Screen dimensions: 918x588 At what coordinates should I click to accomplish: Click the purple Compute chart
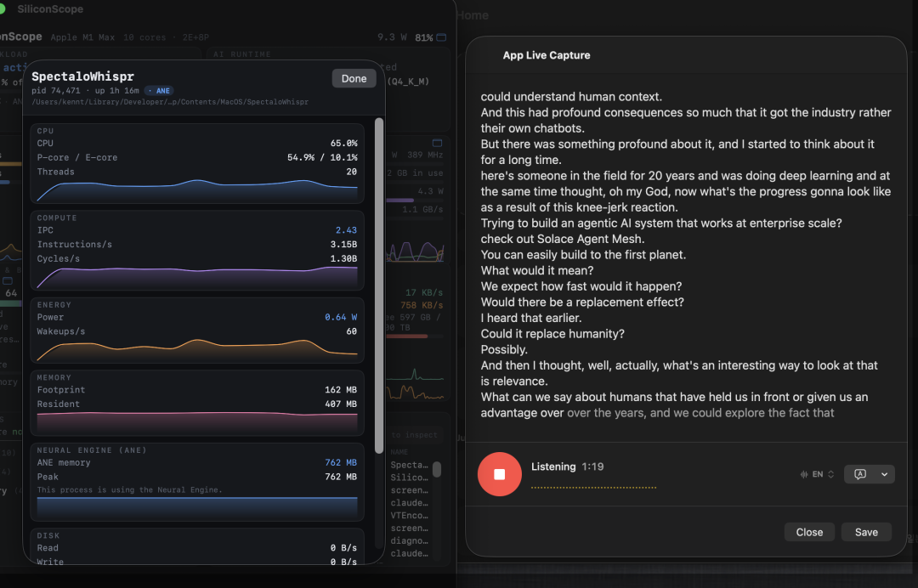click(x=197, y=277)
